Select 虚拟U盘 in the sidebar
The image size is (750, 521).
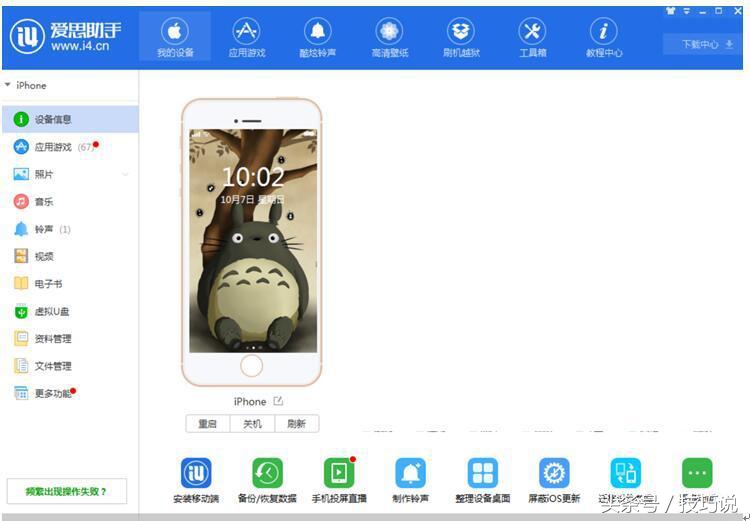(52, 311)
